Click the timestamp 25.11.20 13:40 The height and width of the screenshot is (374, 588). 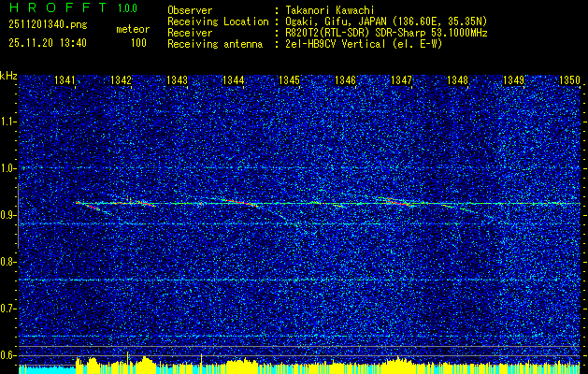[x=48, y=43]
